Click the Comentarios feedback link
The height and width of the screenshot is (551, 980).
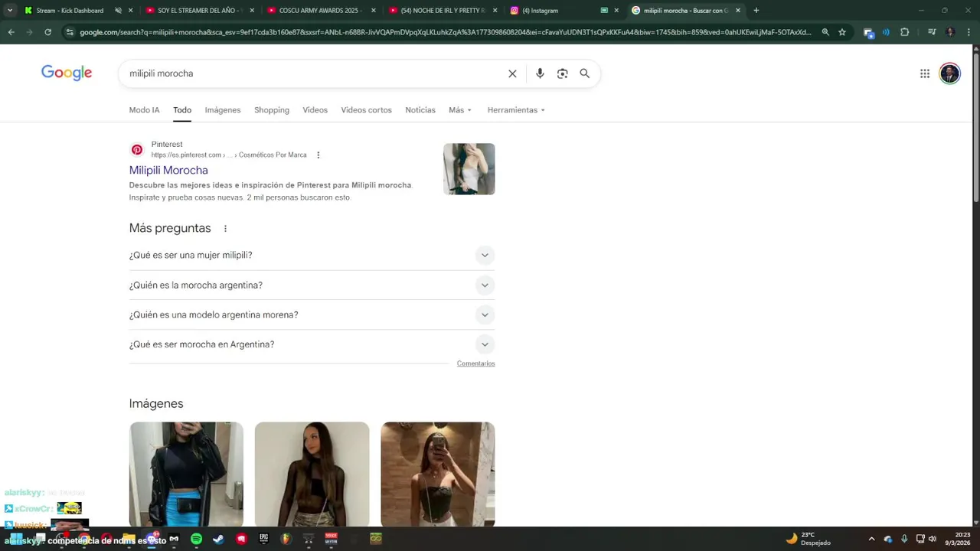tap(475, 364)
